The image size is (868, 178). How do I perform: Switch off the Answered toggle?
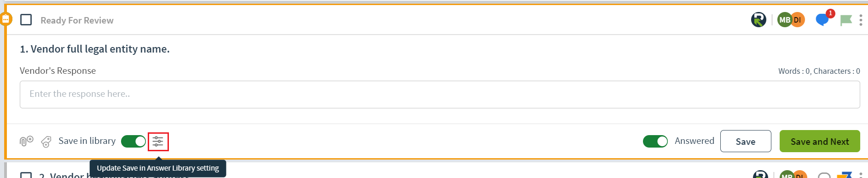655,142
